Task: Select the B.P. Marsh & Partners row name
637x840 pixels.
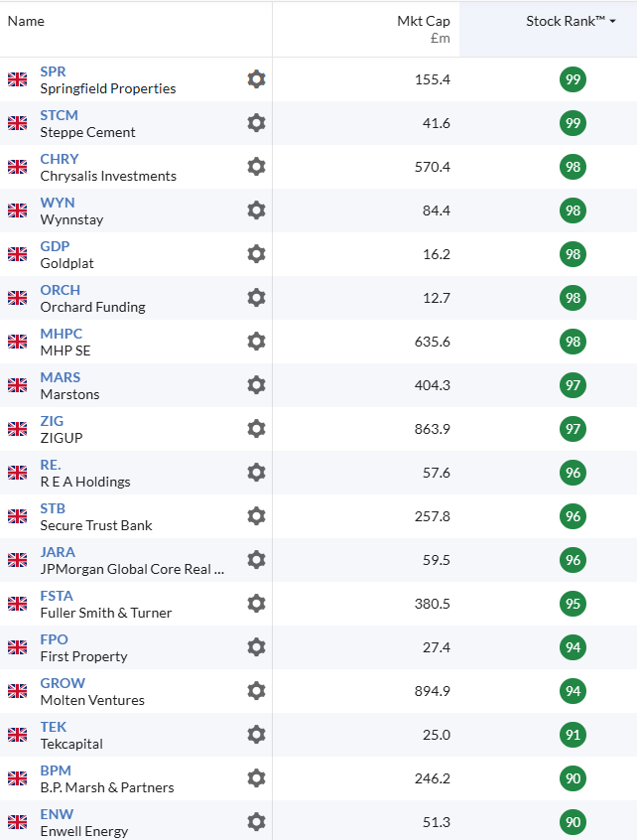Action: [x=107, y=787]
